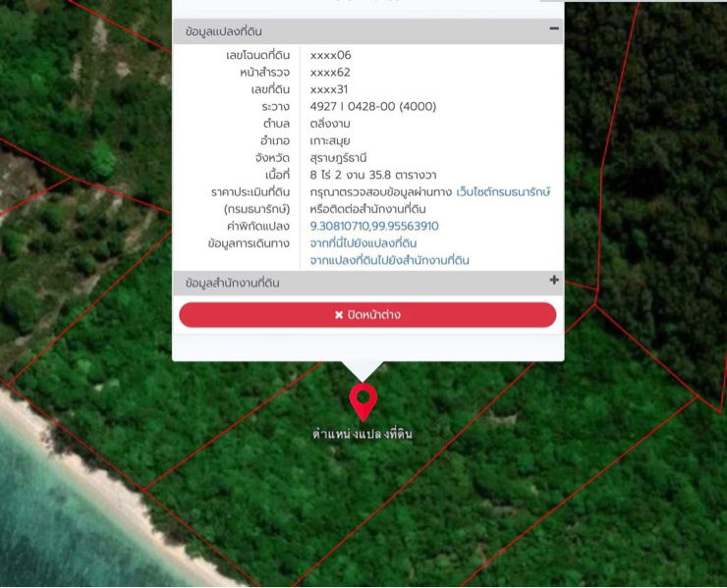The image size is (727, 588).
Task: Click title deed number value xxxx06
Action: click(330, 56)
